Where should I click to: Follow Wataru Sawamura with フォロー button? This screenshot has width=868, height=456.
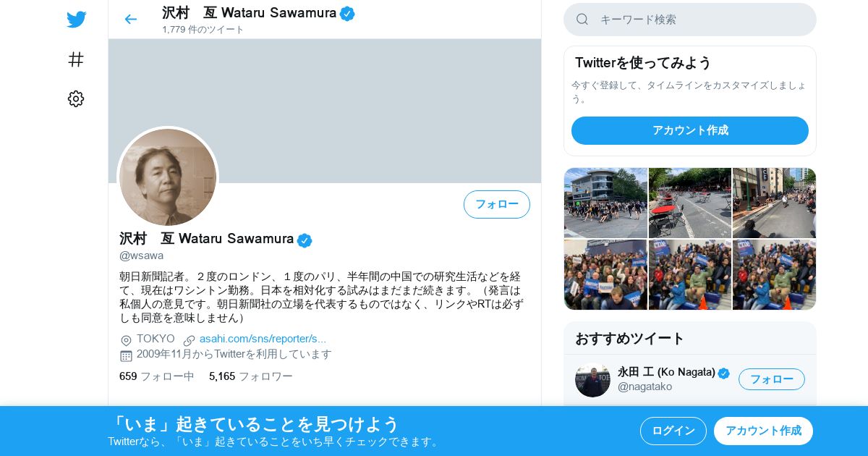tap(497, 204)
